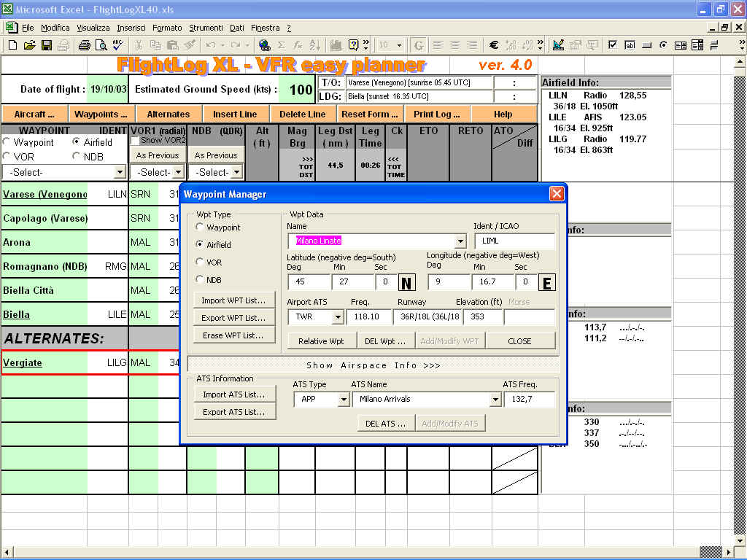747x560 pixels.
Task: Click the Export WPT List button
Action: click(x=234, y=318)
